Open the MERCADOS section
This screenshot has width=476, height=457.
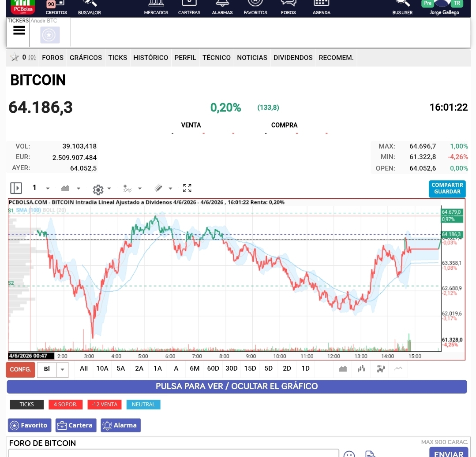tap(156, 7)
